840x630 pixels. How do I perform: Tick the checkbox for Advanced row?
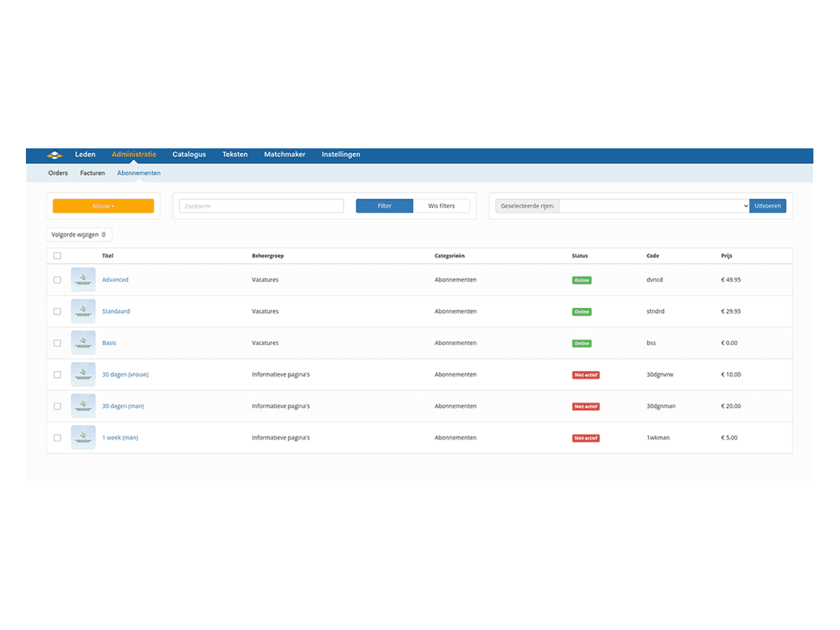(x=57, y=280)
